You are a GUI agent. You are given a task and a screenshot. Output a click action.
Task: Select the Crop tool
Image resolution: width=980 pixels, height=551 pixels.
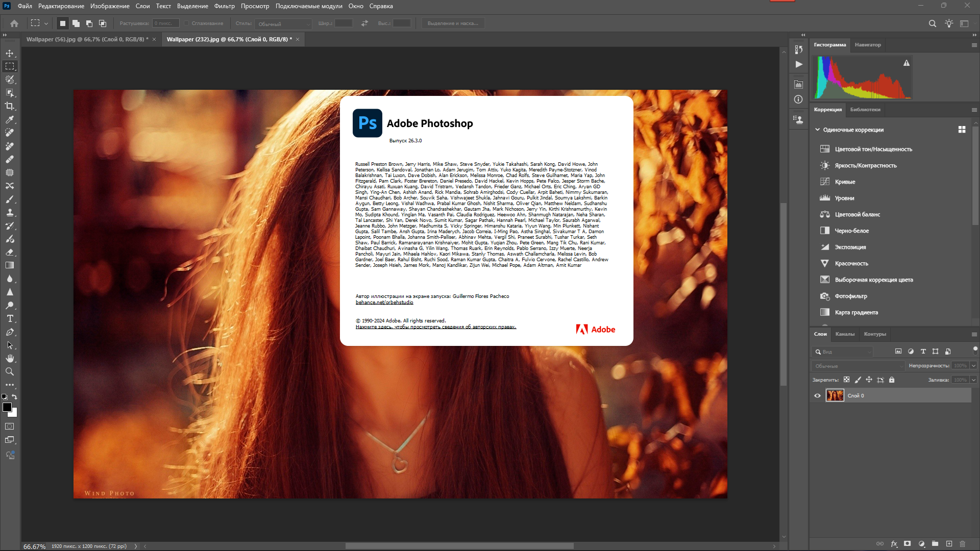tap(10, 106)
